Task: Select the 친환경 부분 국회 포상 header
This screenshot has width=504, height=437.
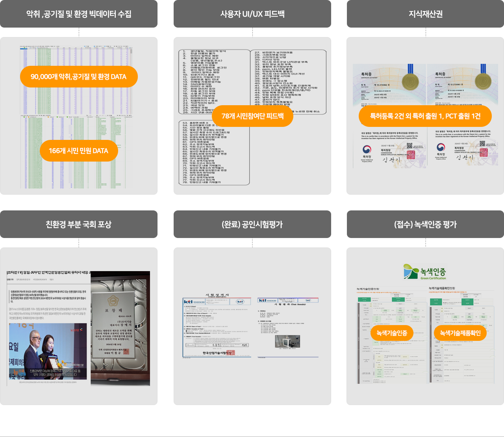Action: point(79,224)
